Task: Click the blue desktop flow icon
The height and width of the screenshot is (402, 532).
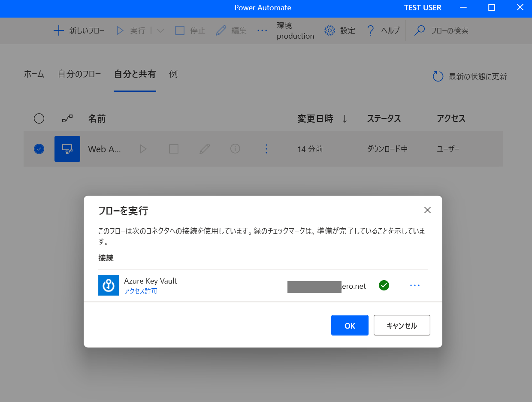Action: (67, 149)
